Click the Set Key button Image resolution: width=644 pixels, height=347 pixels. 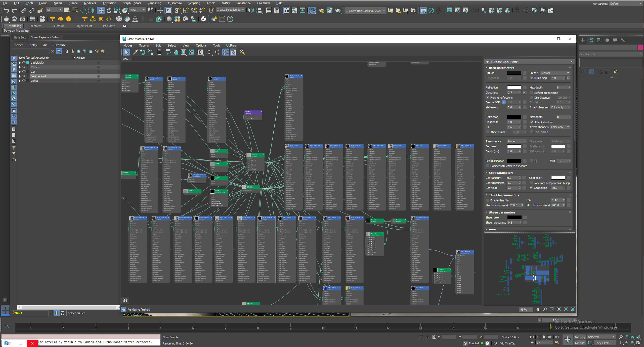[x=580, y=343]
